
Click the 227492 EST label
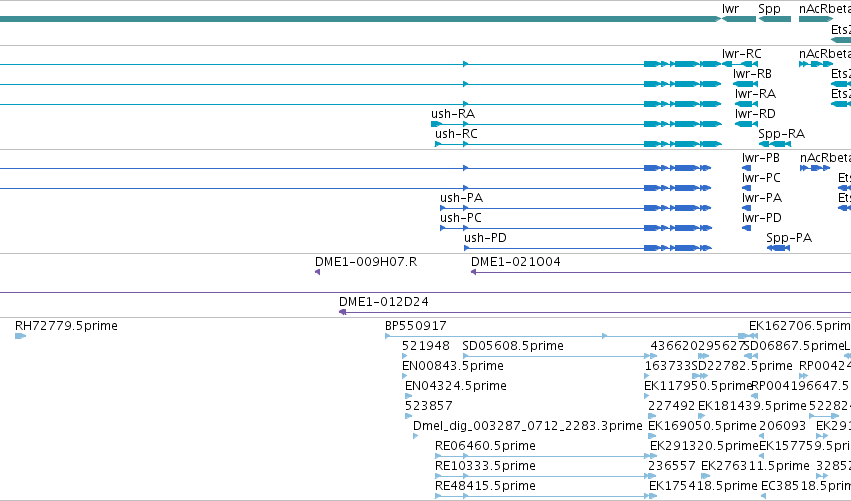point(671,406)
